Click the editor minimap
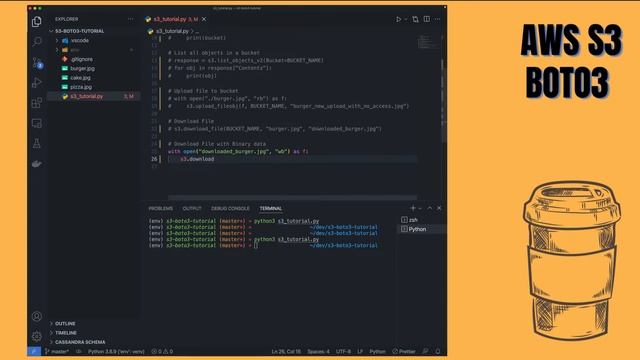The image size is (640, 360). pyautogui.click(x=428, y=42)
